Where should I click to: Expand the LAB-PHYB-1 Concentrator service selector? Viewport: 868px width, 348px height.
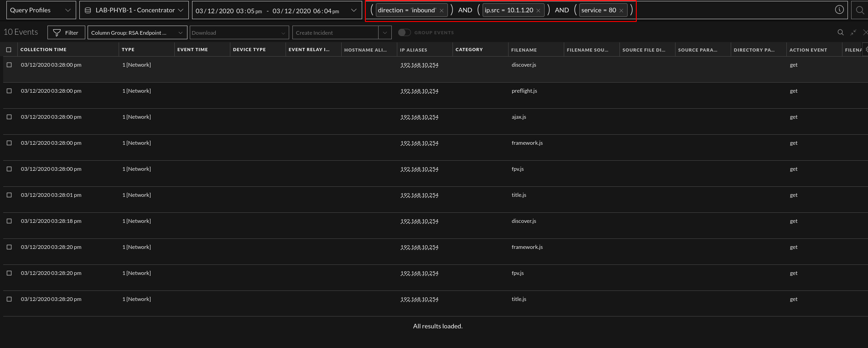pos(134,10)
